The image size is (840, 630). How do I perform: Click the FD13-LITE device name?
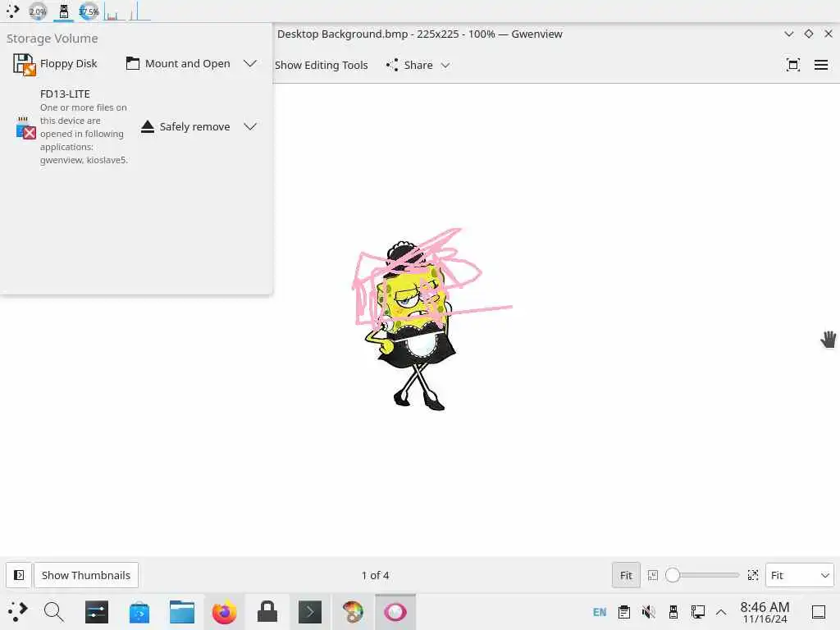click(65, 94)
